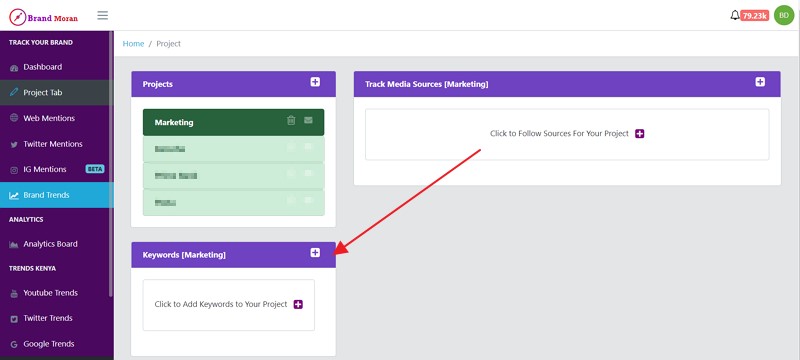Open Brand Trends in sidebar
Image resolution: width=800 pixels, height=360 pixels.
pos(57,195)
